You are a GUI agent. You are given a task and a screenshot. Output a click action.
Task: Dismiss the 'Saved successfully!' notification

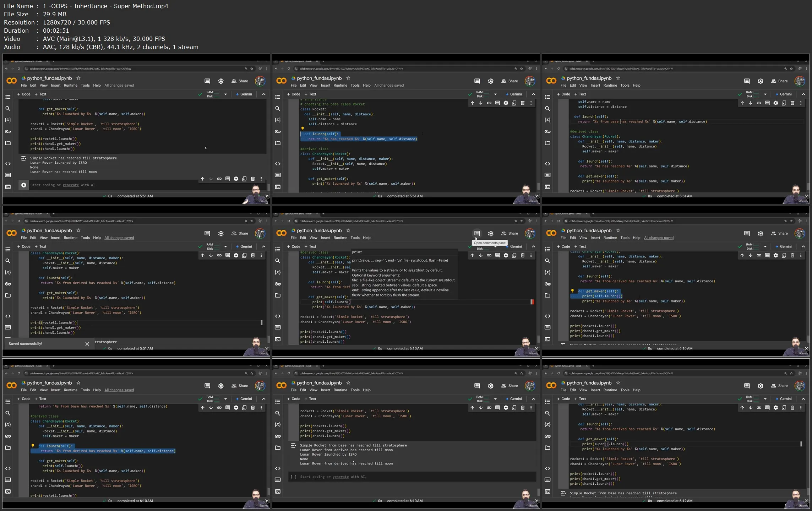87,344
